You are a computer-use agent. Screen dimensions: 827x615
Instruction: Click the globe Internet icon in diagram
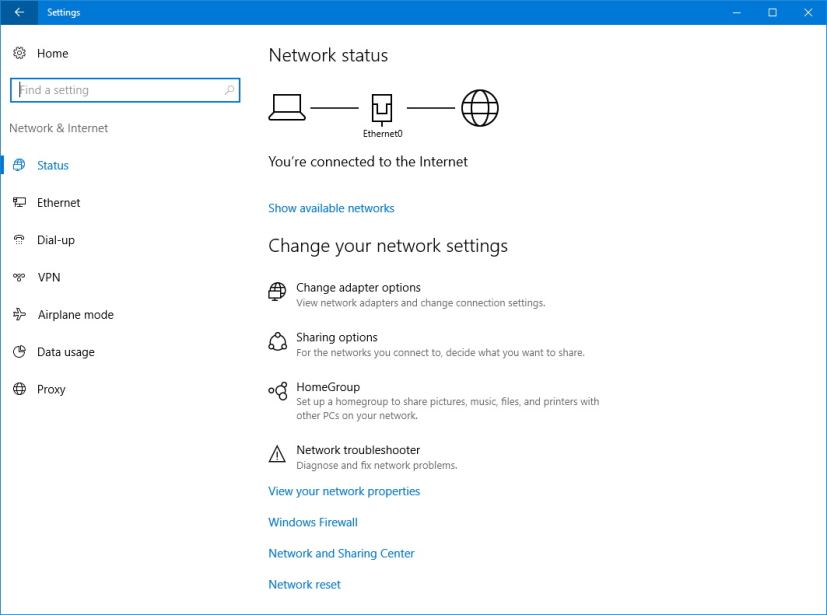[x=479, y=108]
